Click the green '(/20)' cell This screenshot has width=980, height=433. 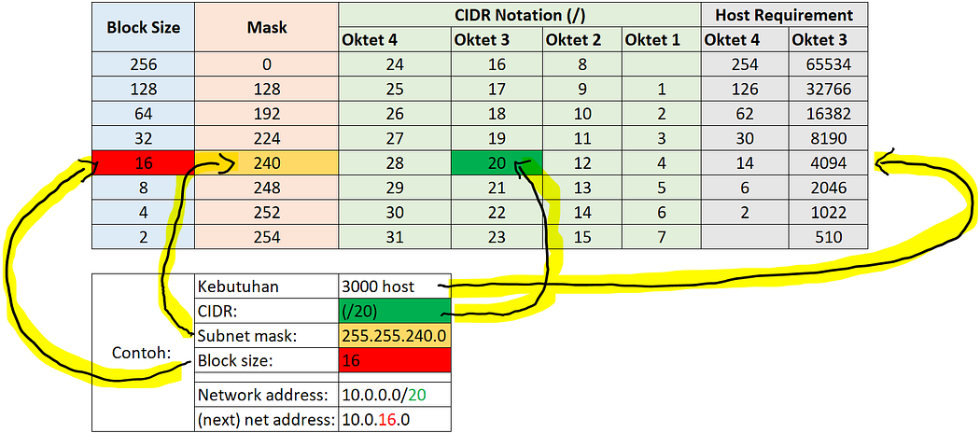pyautogui.click(x=395, y=311)
